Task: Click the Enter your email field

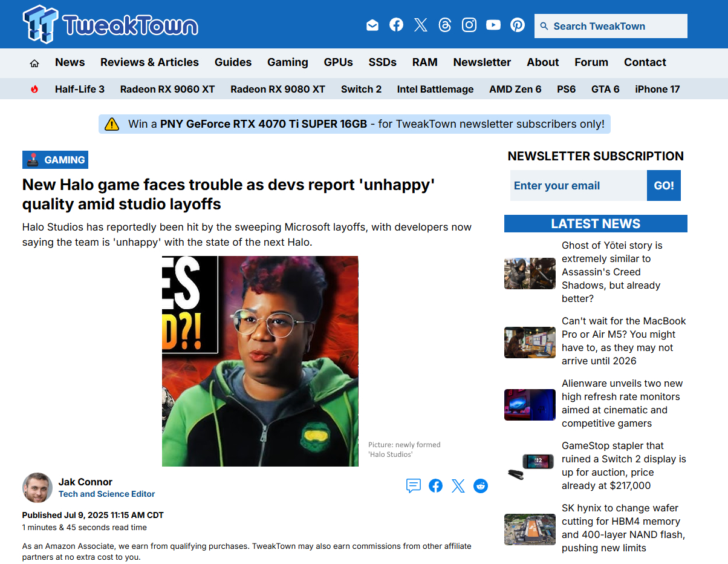Action: (579, 185)
